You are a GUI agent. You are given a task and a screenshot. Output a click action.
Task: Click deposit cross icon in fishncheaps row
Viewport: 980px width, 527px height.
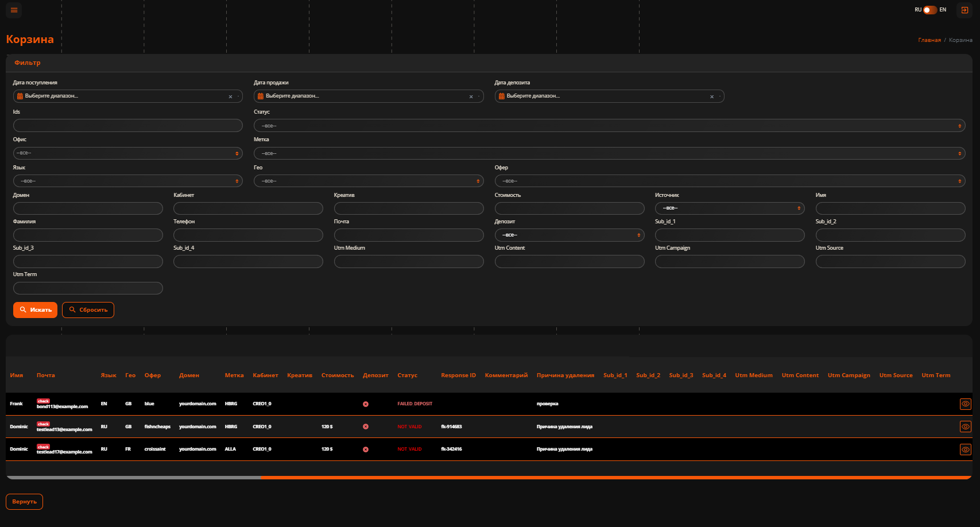pos(366,427)
